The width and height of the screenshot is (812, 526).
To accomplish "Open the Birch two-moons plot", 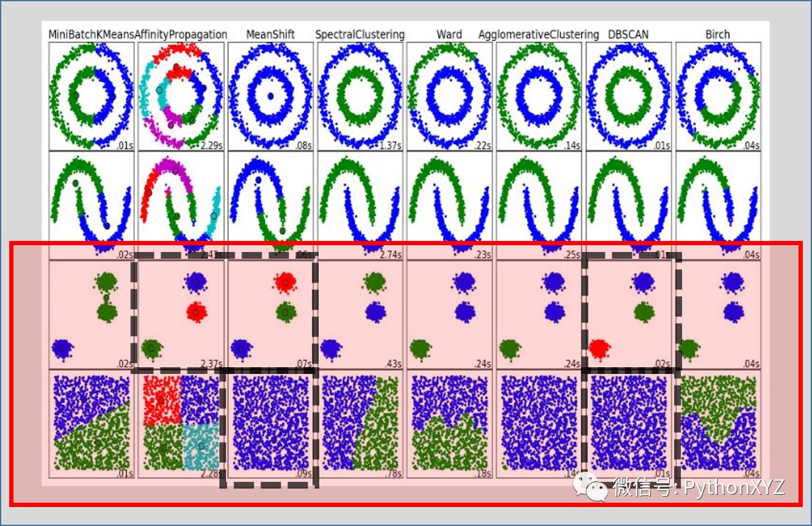I will click(718, 205).
